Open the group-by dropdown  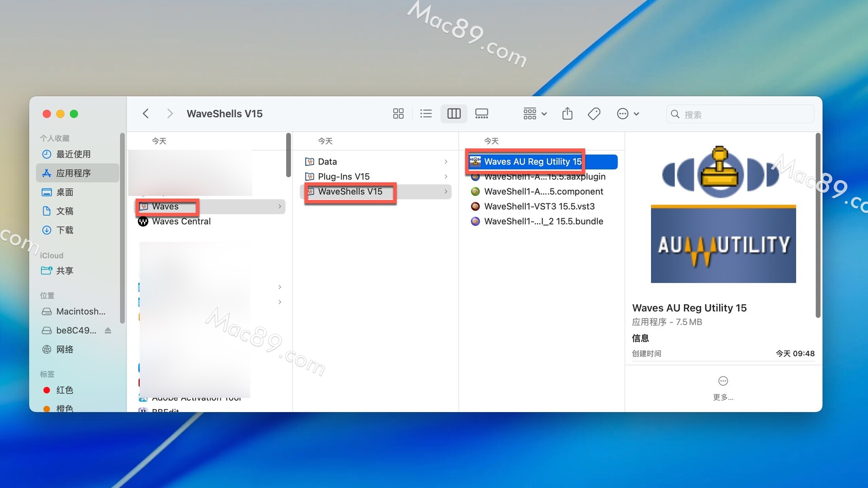(x=535, y=113)
